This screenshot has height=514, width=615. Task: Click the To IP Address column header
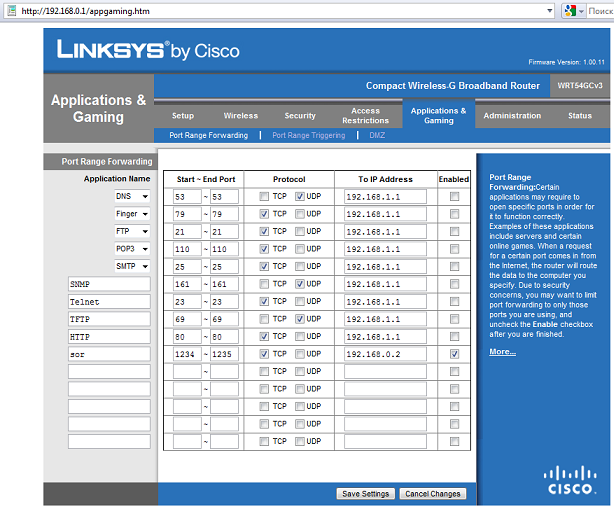[x=385, y=179]
